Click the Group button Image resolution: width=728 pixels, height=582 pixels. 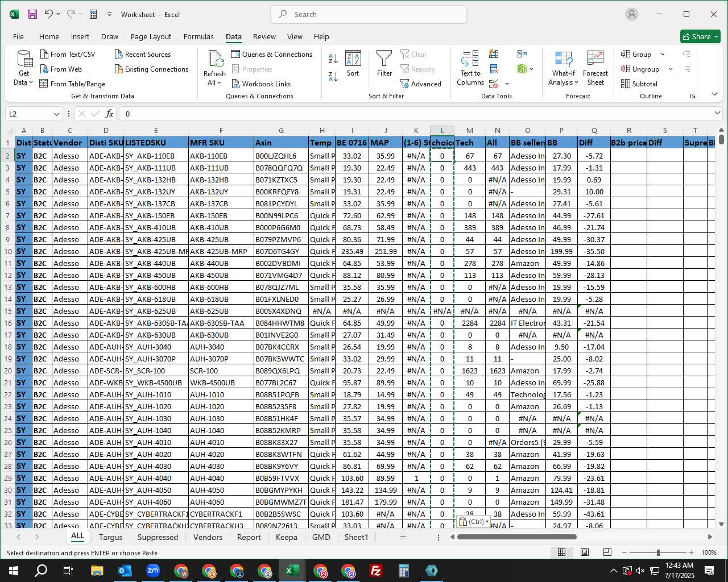click(636, 54)
